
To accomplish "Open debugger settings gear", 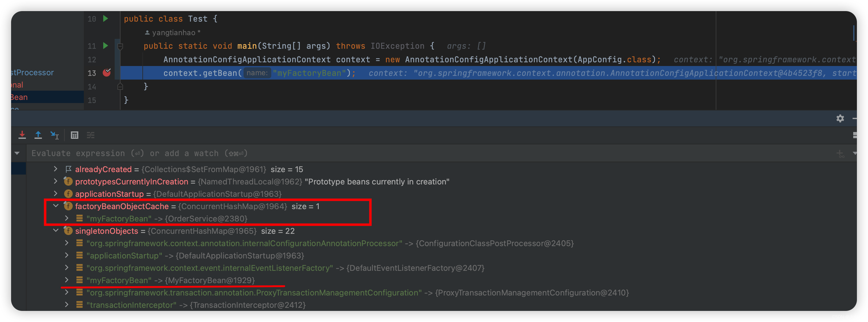I will 840,118.
